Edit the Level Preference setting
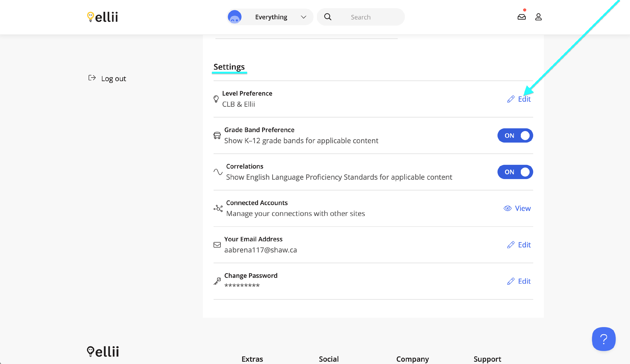 pyautogui.click(x=524, y=99)
